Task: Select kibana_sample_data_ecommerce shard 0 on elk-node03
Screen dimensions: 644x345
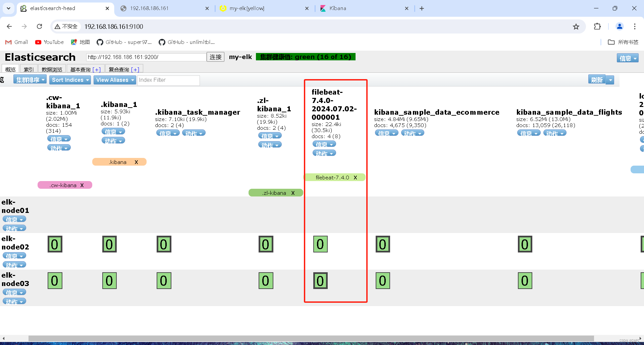Action: (383, 281)
